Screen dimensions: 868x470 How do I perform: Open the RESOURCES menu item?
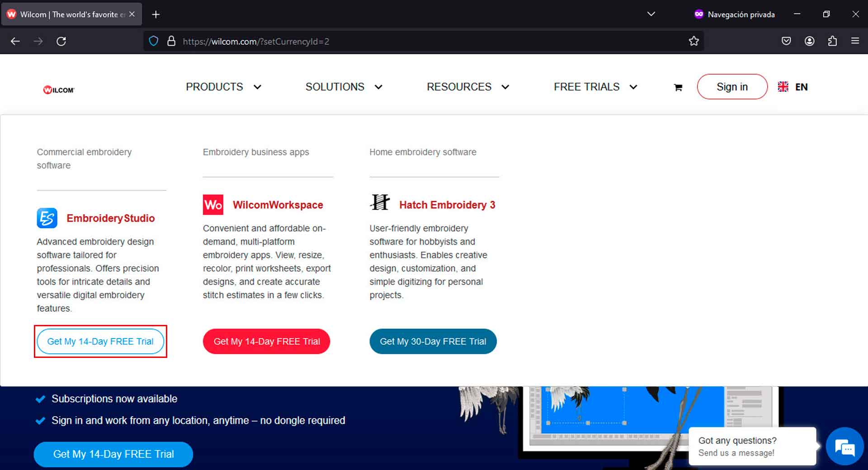coord(459,87)
